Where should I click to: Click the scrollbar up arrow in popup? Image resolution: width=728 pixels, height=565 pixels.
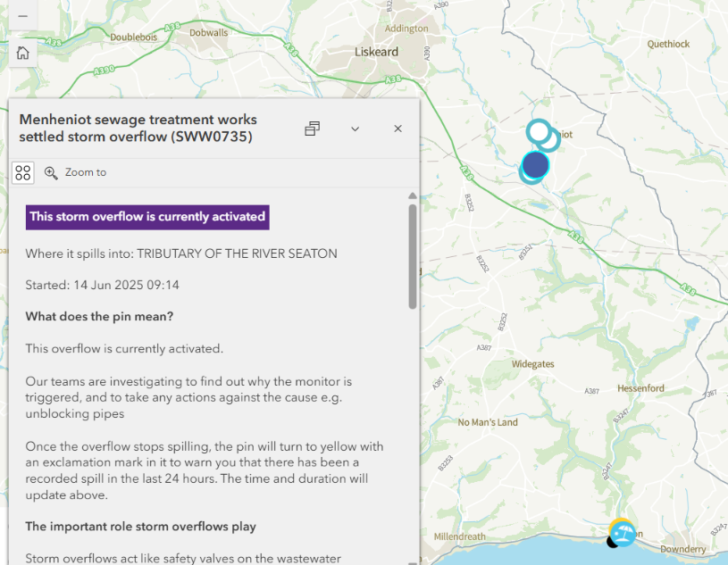point(412,196)
